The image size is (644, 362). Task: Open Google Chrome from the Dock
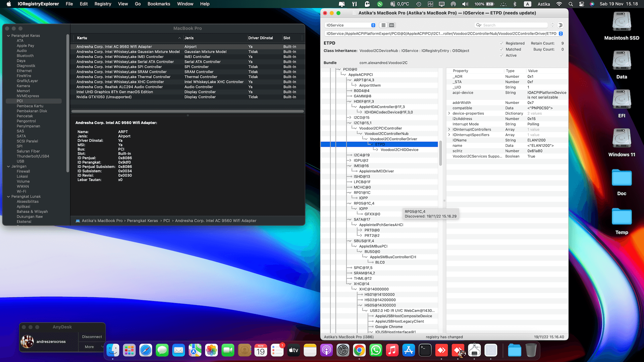(x=359, y=351)
